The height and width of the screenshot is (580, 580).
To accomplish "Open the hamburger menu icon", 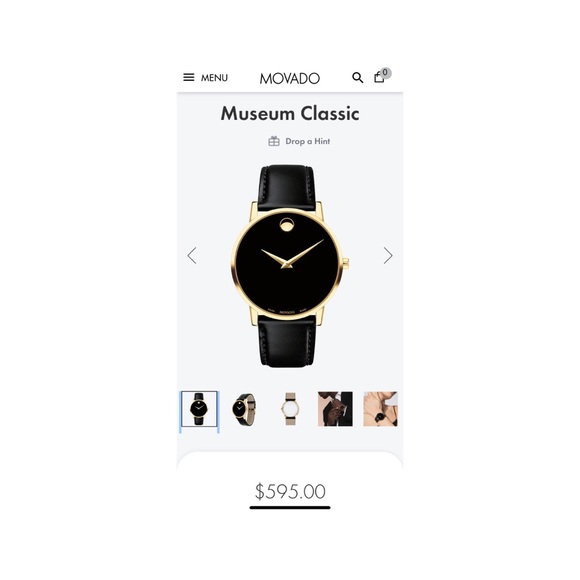I will click(189, 77).
